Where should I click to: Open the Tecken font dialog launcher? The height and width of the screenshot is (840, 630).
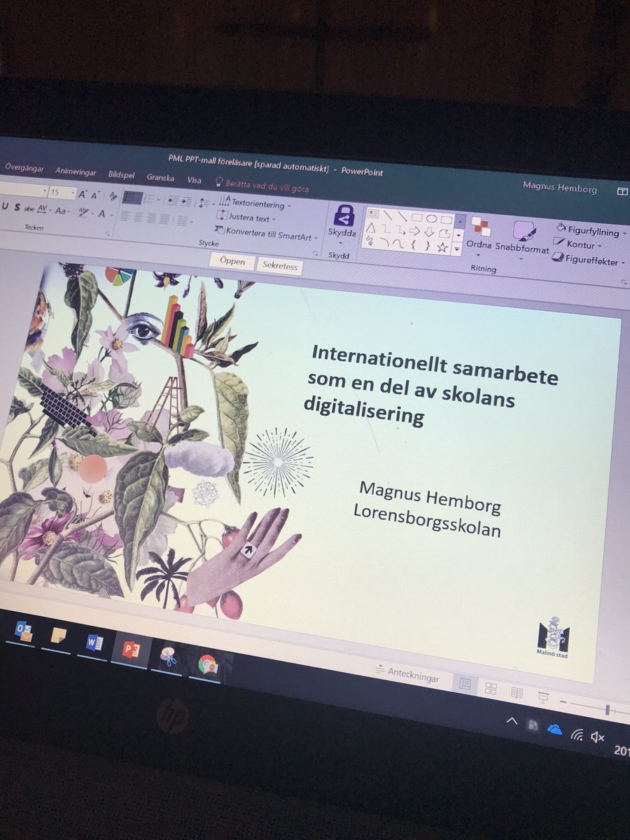click(108, 234)
